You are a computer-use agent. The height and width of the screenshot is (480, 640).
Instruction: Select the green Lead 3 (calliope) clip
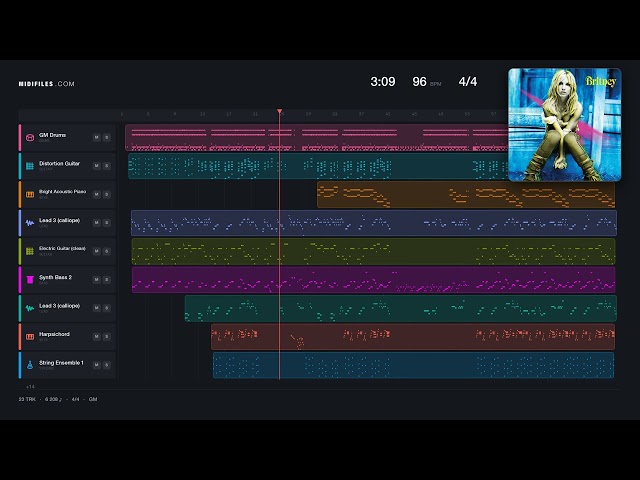(401, 308)
